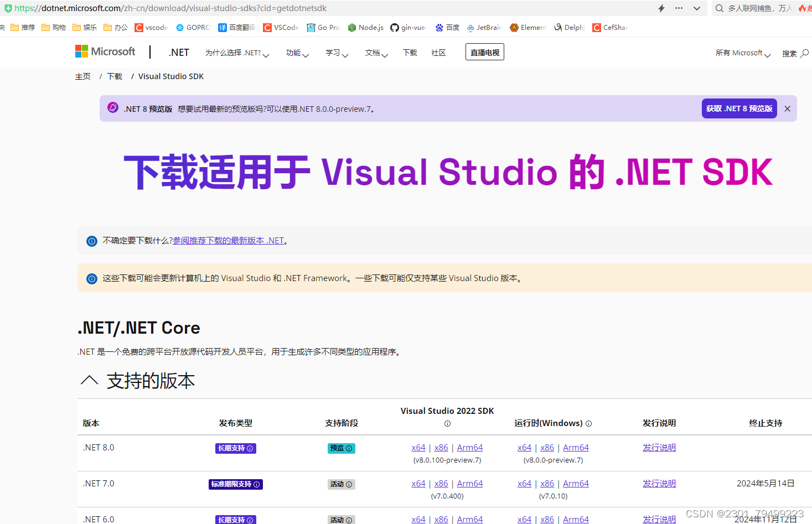Go to 主页 breadcrumb
This screenshot has width=812, height=524.
coord(82,76)
